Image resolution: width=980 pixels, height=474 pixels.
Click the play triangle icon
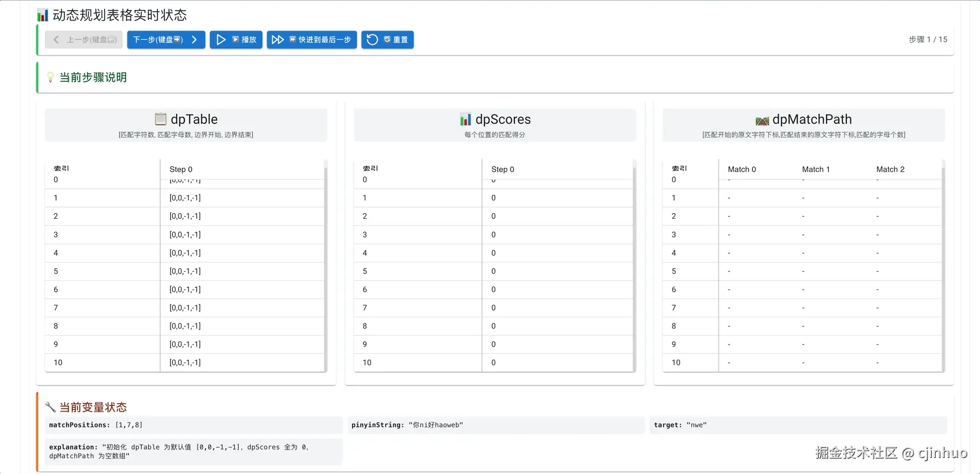pyautogui.click(x=221, y=40)
